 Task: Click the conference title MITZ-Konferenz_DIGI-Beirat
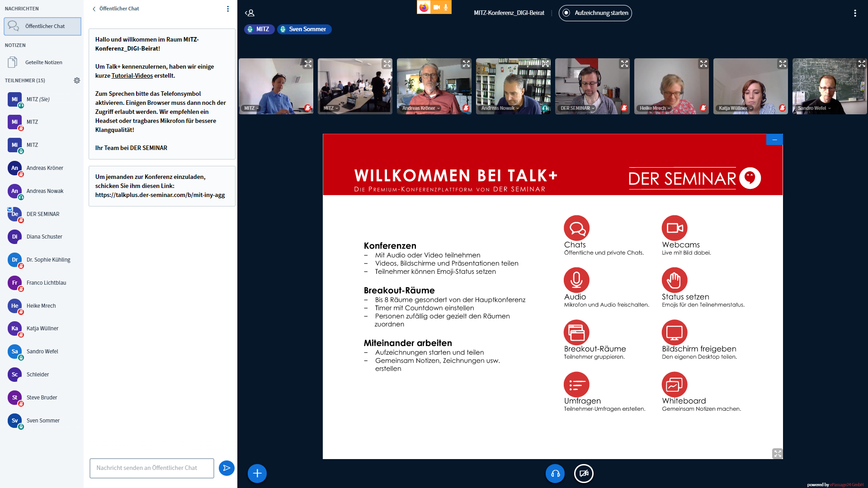(x=509, y=13)
